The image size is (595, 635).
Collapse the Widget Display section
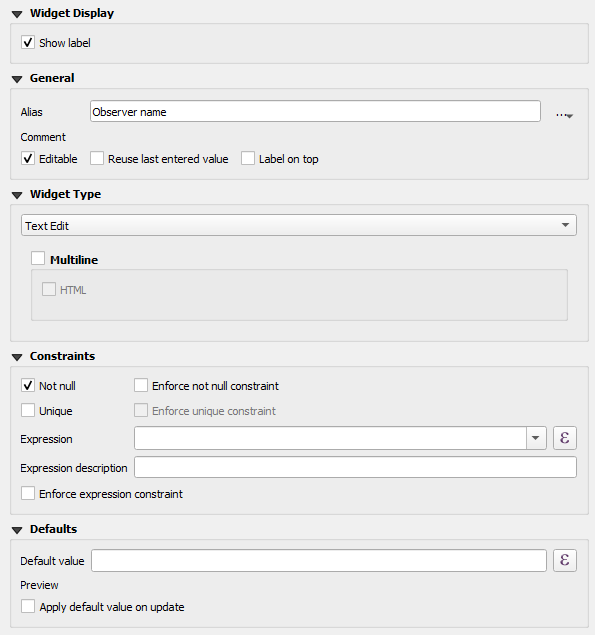[17, 15]
